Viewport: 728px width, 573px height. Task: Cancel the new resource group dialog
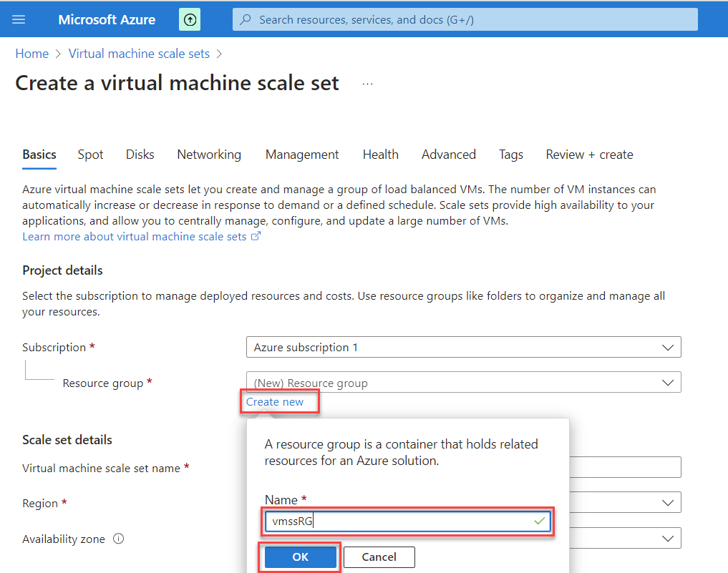coord(379,557)
